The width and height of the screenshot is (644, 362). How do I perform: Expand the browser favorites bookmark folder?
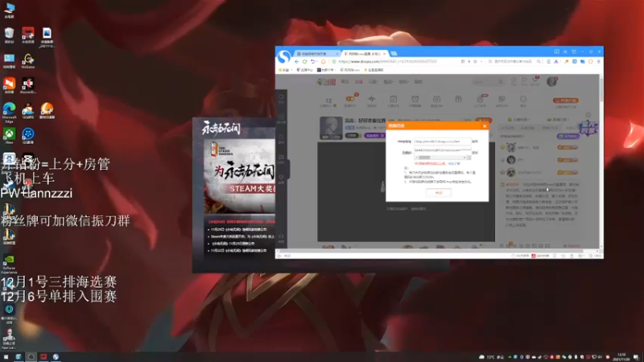tap(284, 70)
